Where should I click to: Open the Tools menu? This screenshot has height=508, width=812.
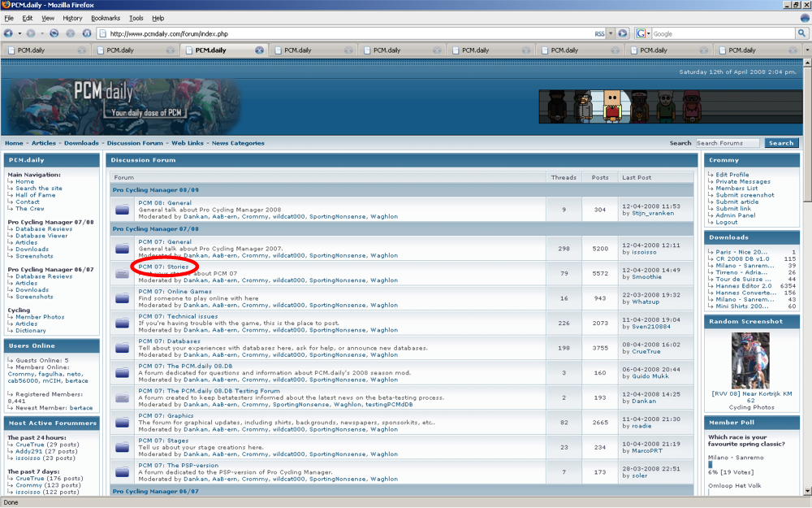136,18
